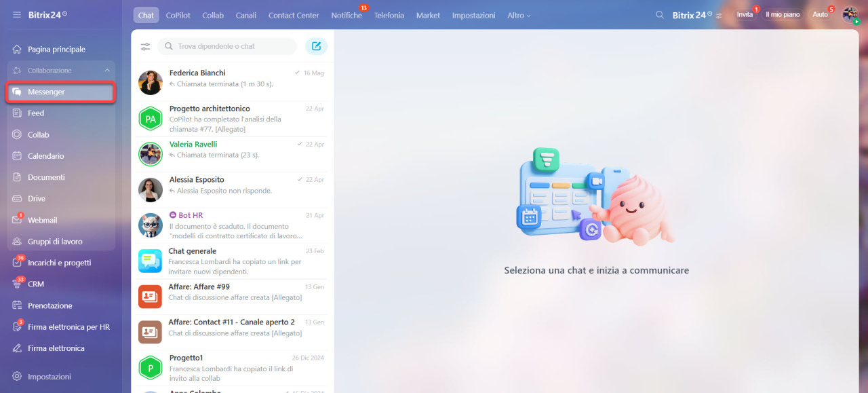Image resolution: width=868 pixels, height=393 pixels.
Task: Open the Firma elettronica pen icon
Action: pos(17,348)
